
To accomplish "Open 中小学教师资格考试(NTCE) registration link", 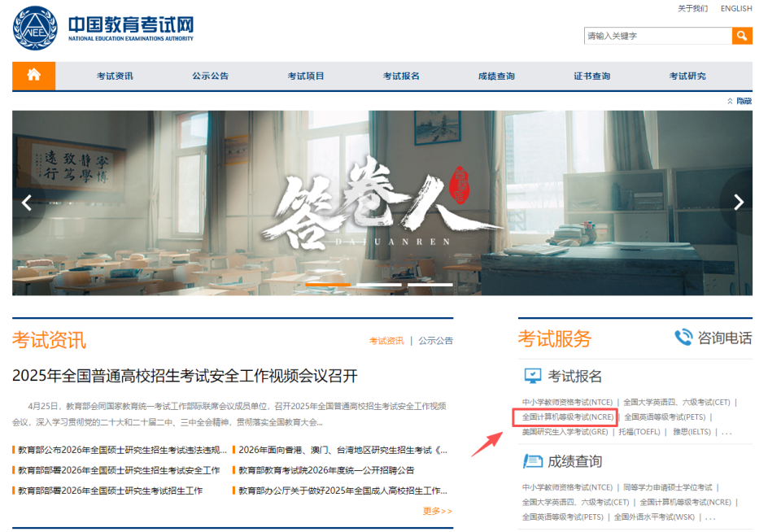I will [567, 402].
